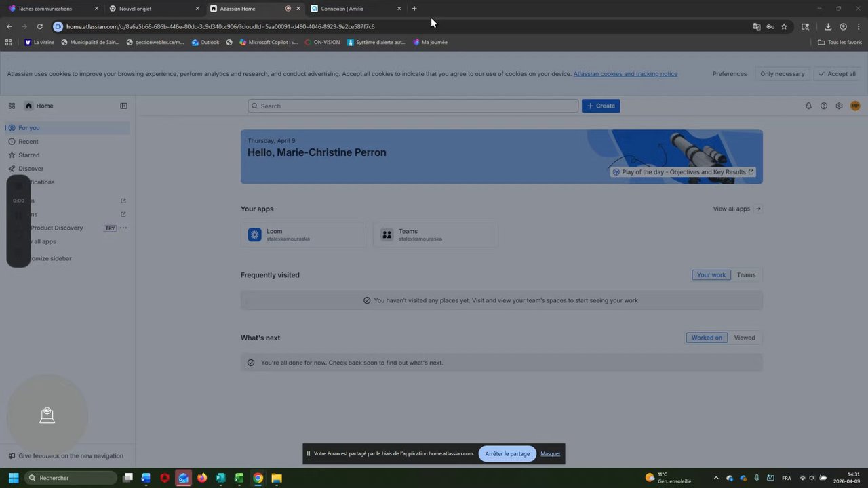This screenshot has height=488, width=868.
Task: Click Give feedback on the new navigation
Action: pos(66,456)
